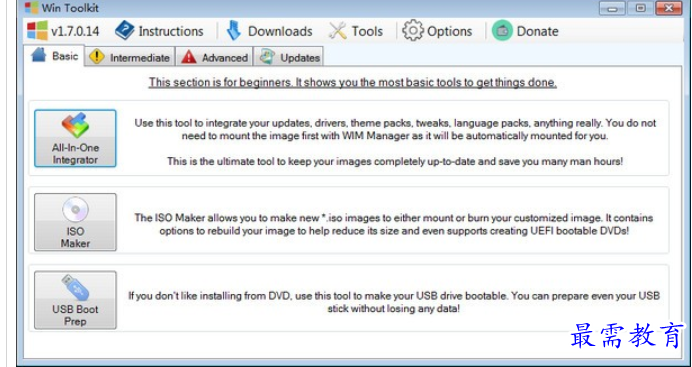This screenshot has width=692, height=367.
Task: Maximize the Win Toolkit window
Action: click(x=640, y=8)
